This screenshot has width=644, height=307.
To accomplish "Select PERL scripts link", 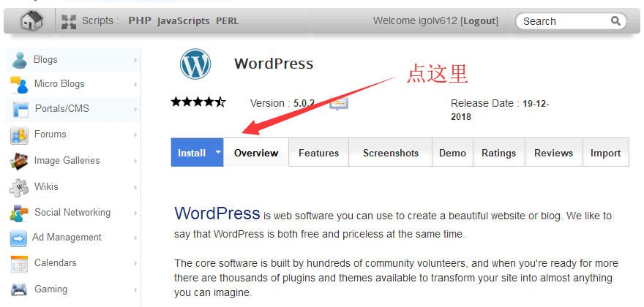I will click(x=227, y=21).
